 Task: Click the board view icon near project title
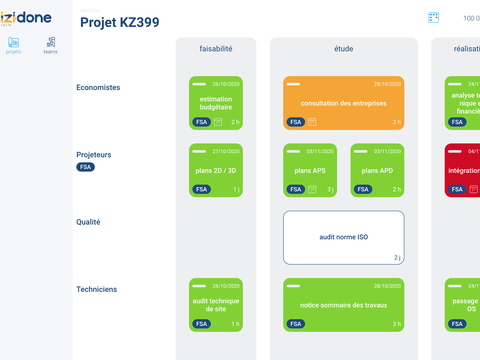pyautogui.click(x=433, y=17)
